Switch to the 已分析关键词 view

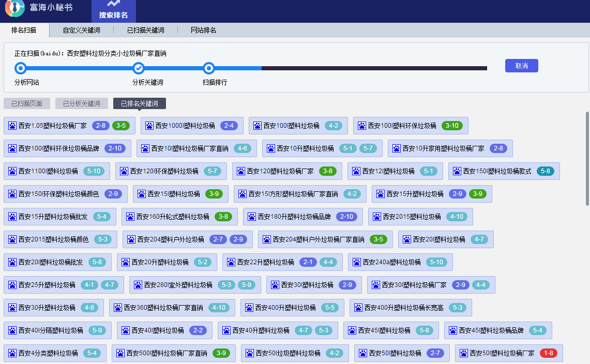click(x=81, y=103)
